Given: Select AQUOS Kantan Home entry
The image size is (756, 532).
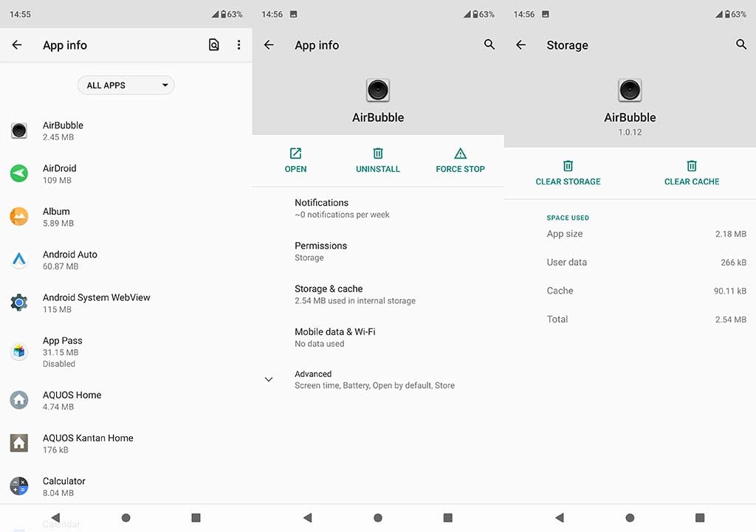Looking at the screenshot, I should tap(126, 443).
